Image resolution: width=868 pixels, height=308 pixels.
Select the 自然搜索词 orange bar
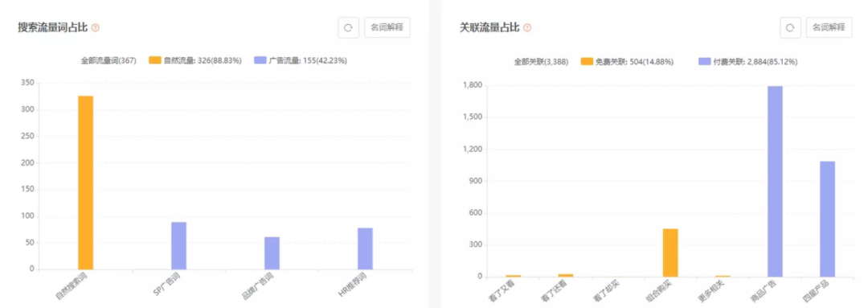point(86,183)
